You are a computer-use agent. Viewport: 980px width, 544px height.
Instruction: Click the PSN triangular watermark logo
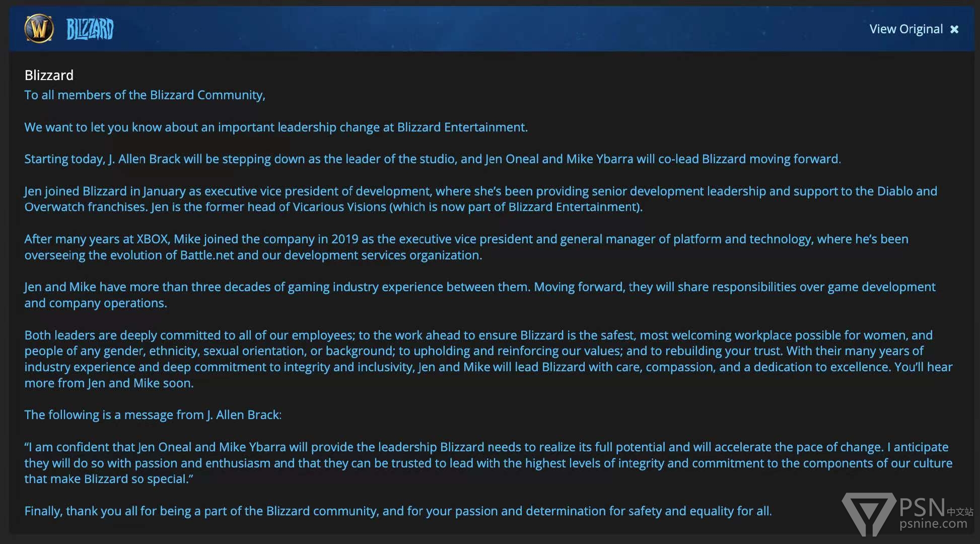[x=868, y=513]
